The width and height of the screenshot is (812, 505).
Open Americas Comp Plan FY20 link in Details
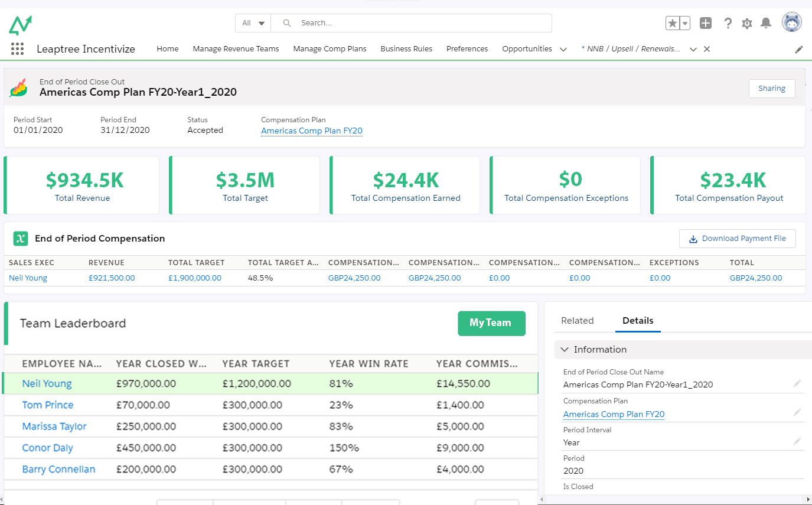pyautogui.click(x=614, y=415)
